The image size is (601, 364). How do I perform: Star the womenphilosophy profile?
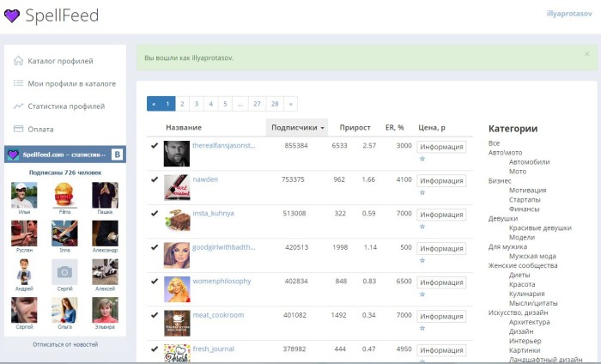point(422,294)
